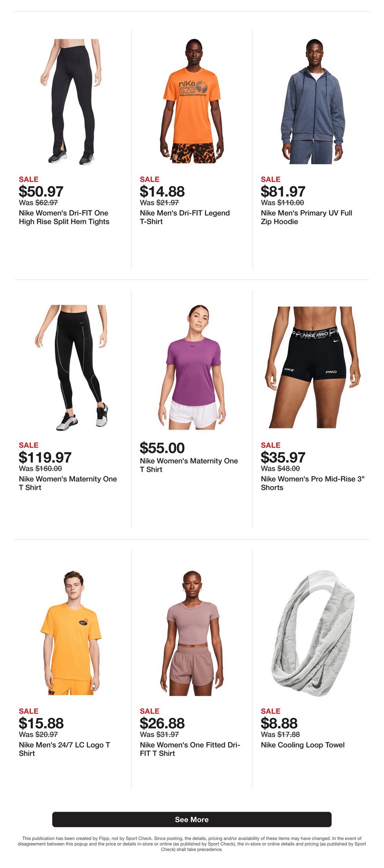The height and width of the screenshot is (868, 384).
Task: Select Nike Men's Primary UV Full Zip Hoodie title
Action: click(306, 217)
